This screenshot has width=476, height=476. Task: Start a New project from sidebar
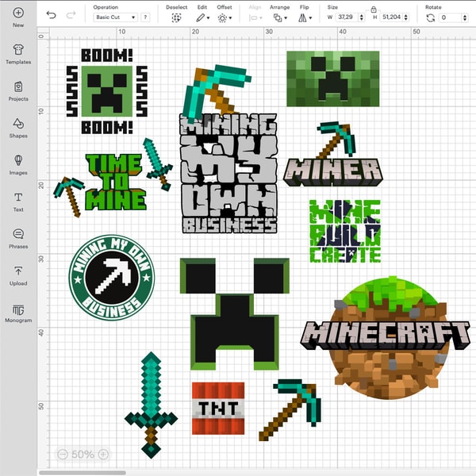pyautogui.click(x=18, y=17)
